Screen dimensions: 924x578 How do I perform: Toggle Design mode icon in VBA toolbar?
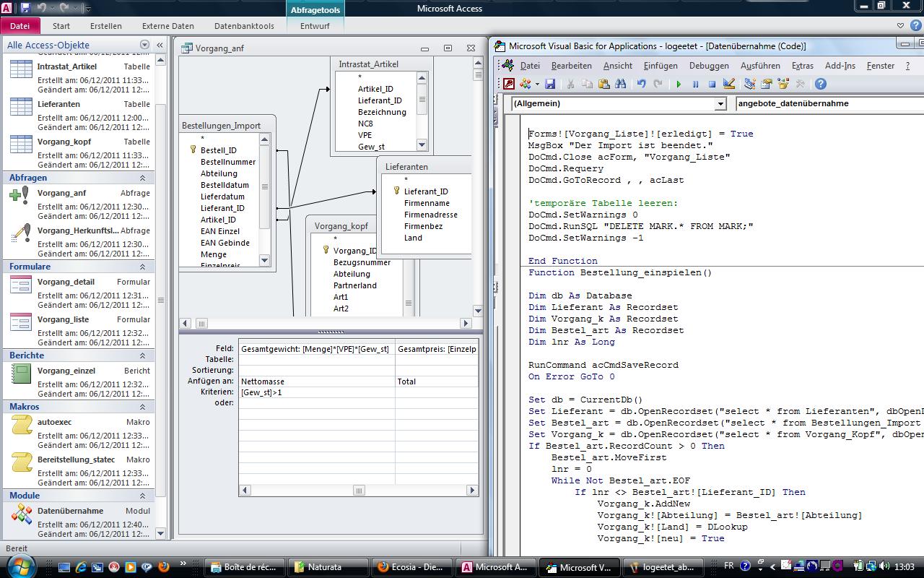click(x=728, y=84)
